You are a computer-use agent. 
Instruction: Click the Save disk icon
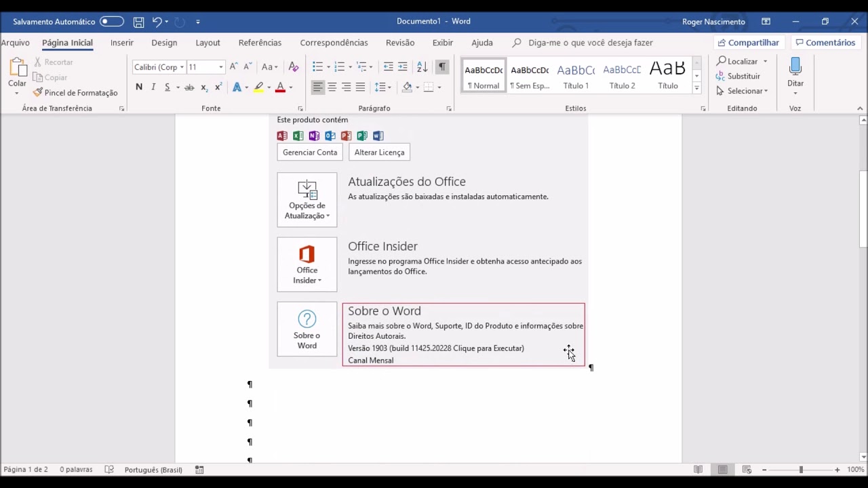pyautogui.click(x=138, y=22)
